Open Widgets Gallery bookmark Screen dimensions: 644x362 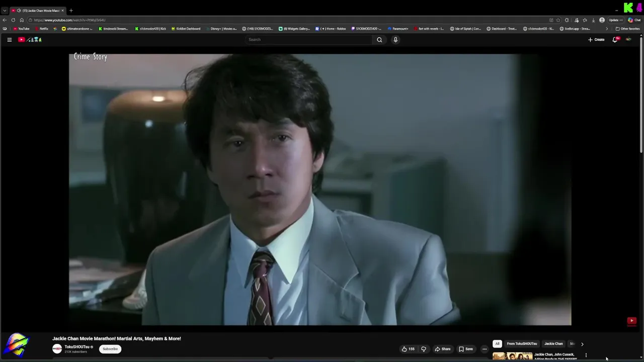[x=295, y=29]
